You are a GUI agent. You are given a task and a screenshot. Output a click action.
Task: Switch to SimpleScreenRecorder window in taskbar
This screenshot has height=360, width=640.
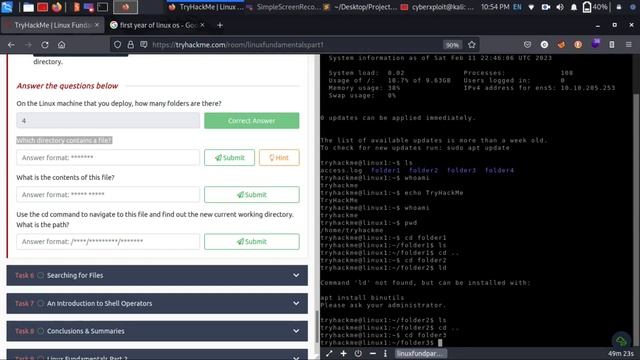pos(284,7)
